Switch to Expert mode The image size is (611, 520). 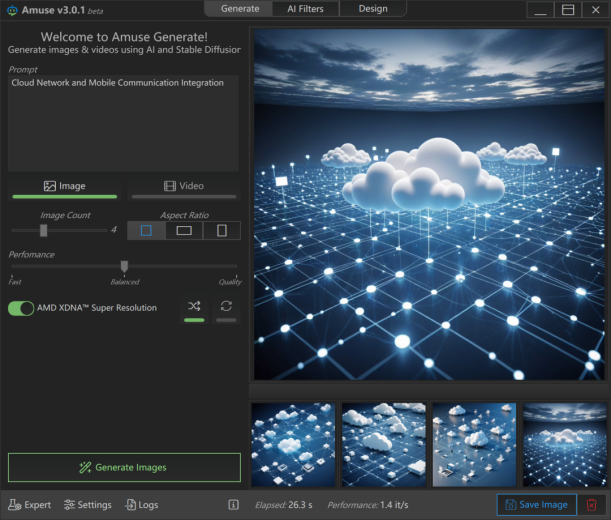pos(30,505)
